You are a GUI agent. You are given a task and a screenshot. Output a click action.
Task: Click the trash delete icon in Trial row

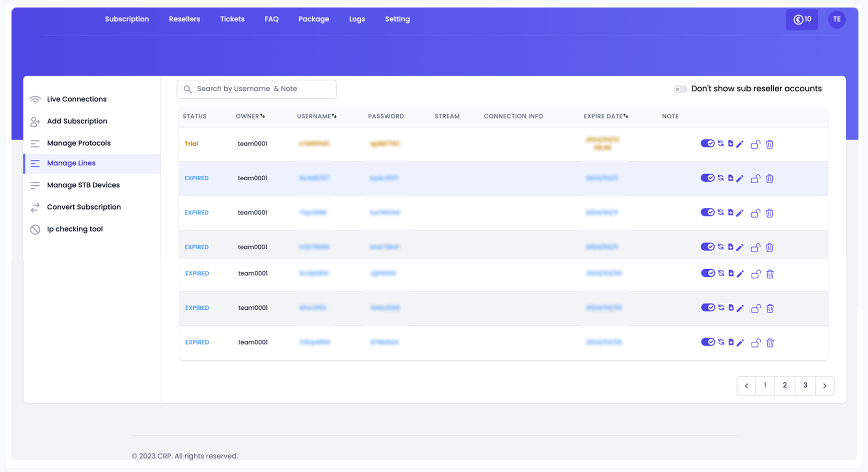(770, 145)
